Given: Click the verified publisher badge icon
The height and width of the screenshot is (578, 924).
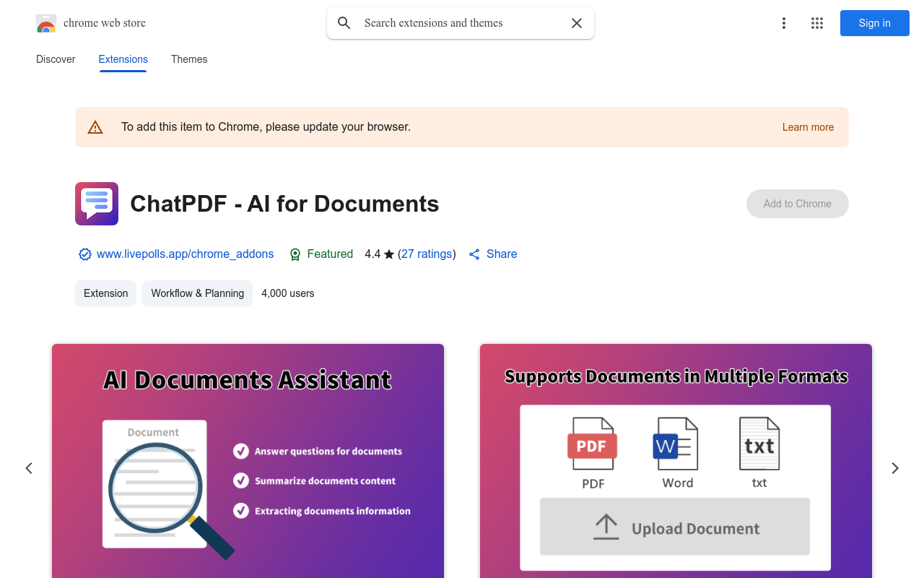Looking at the screenshot, I should (85, 254).
